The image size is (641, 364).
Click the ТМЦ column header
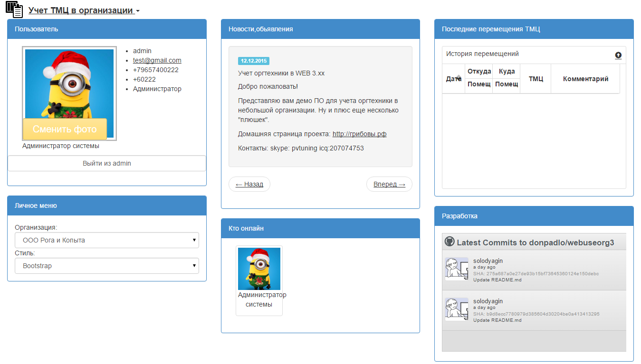click(x=536, y=79)
